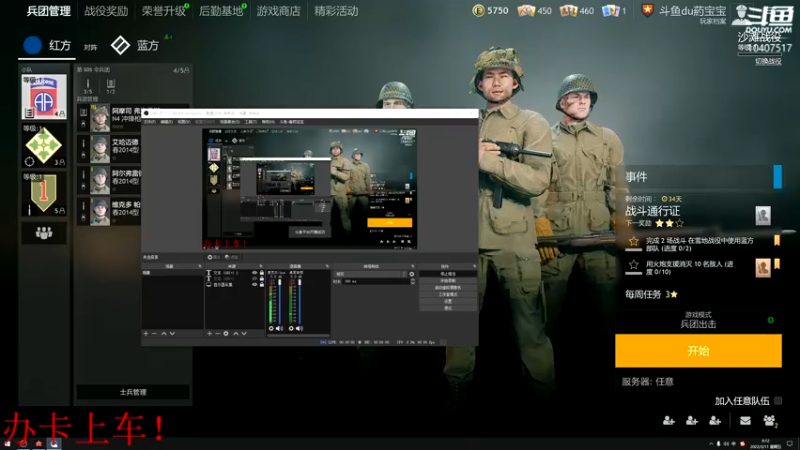Adjust the first mixer channel volume fader
The width and height of the screenshot is (800, 450).
click(x=280, y=301)
